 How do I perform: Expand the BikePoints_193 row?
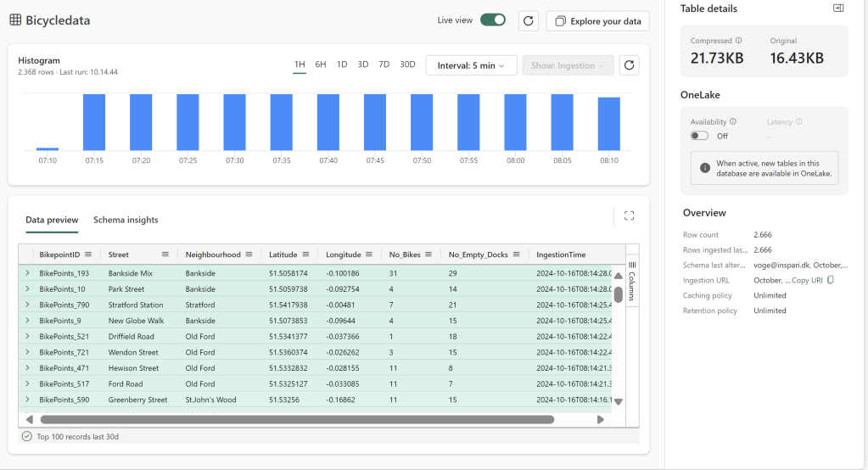point(27,273)
